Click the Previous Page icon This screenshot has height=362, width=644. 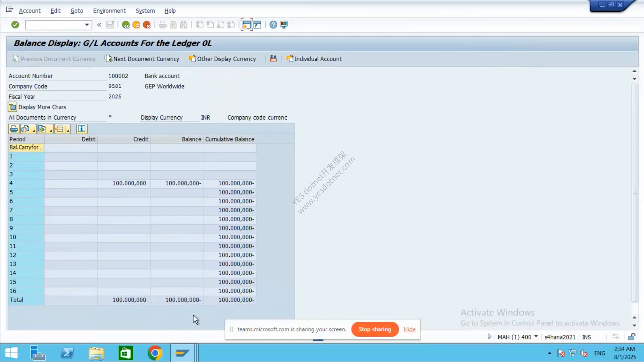click(x=210, y=25)
